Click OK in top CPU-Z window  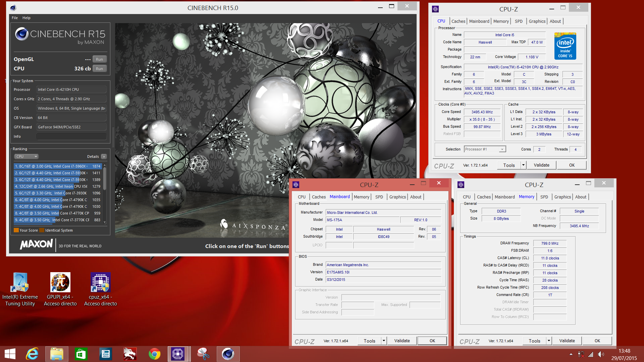572,165
